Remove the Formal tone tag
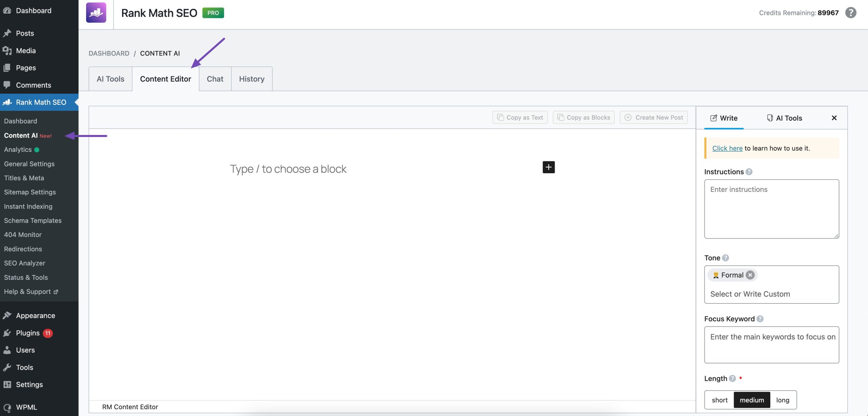The width and height of the screenshot is (868, 416). 750,275
